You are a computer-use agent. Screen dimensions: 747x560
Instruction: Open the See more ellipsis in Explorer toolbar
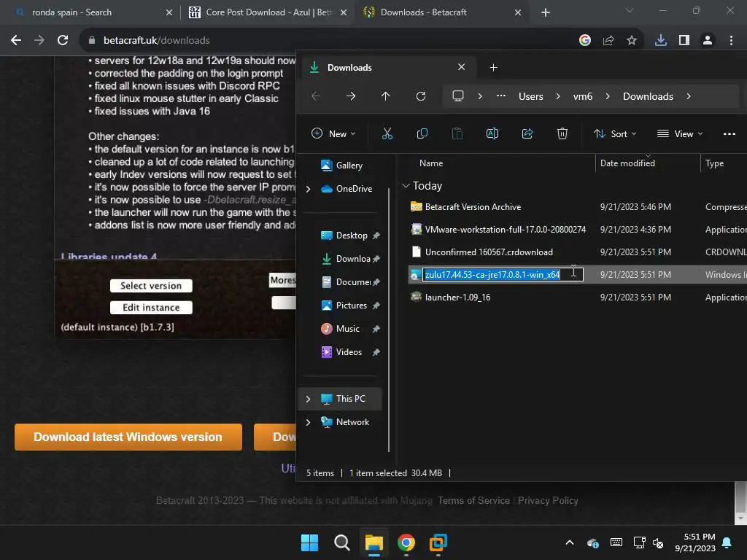(729, 134)
